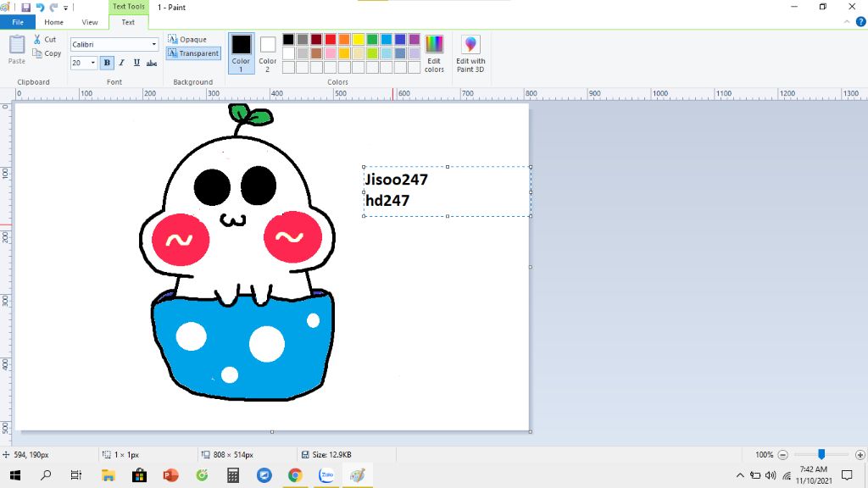The width and height of the screenshot is (868, 488).
Task: Click Edit colors rainbow icon
Action: tap(434, 53)
